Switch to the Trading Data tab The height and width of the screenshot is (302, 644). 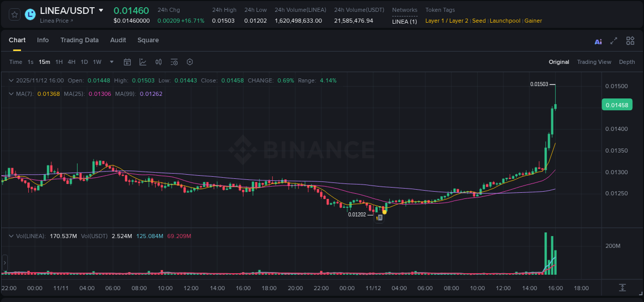tap(79, 40)
